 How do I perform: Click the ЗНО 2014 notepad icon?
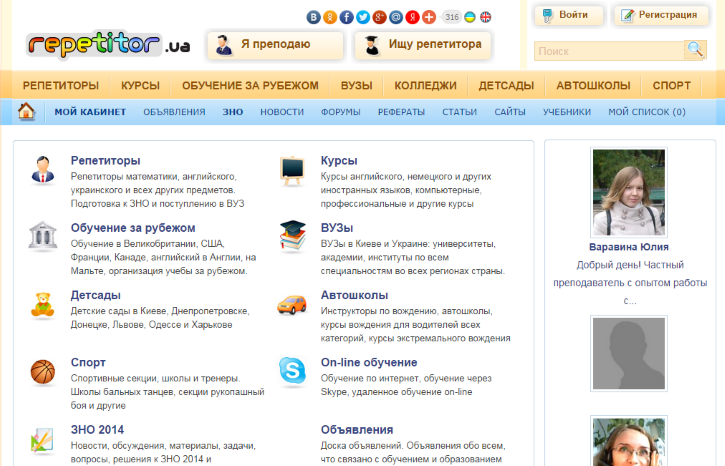(42, 439)
